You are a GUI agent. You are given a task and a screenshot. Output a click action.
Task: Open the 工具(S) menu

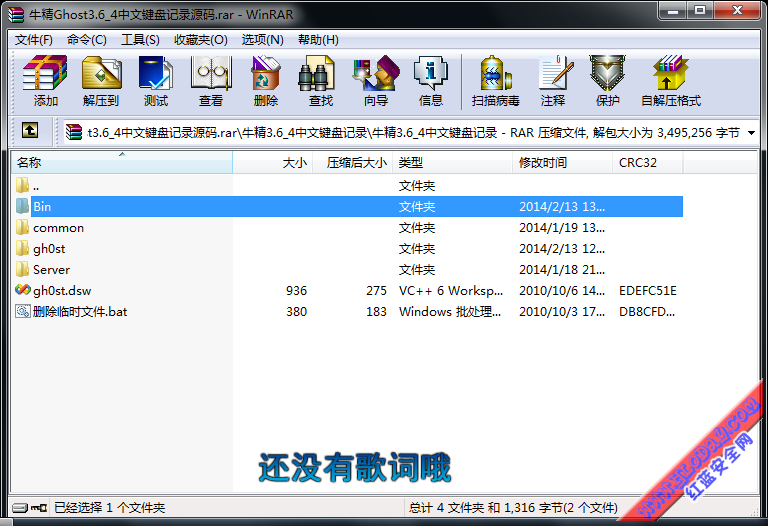140,40
